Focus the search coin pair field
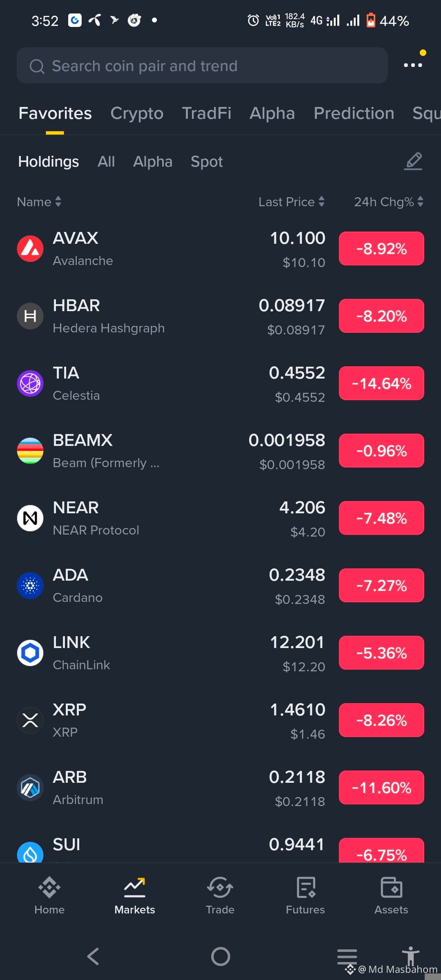The width and height of the screenshot is (441, 980). pyautogui.click(x=202, y=66)
